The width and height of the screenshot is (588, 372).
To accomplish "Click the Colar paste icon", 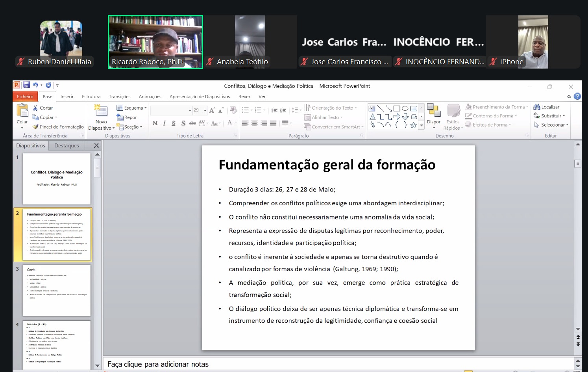I will click(22, 111).
